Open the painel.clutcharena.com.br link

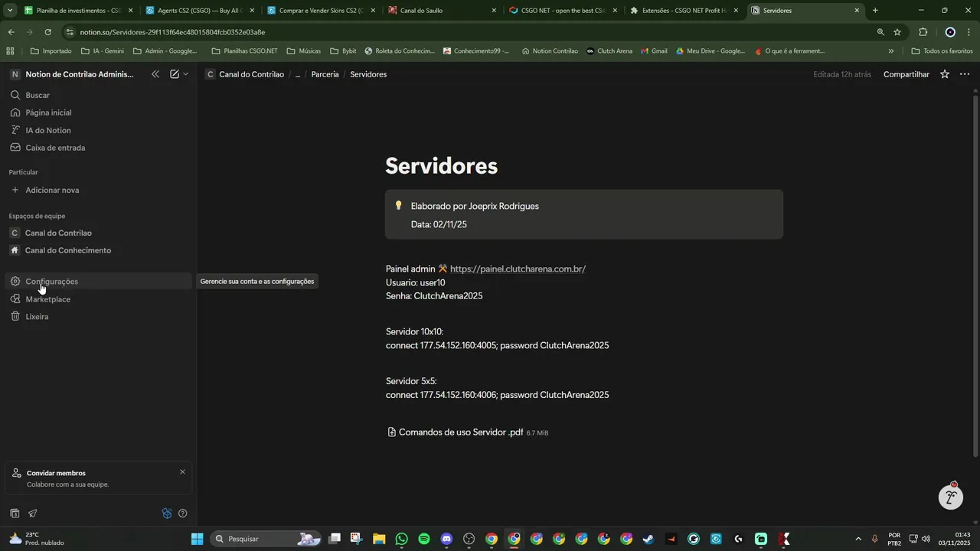(518, 269)
